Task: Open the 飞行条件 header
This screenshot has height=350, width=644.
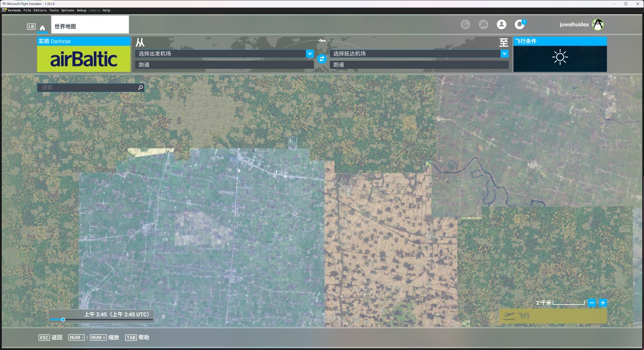Action: tap(560, 41)
